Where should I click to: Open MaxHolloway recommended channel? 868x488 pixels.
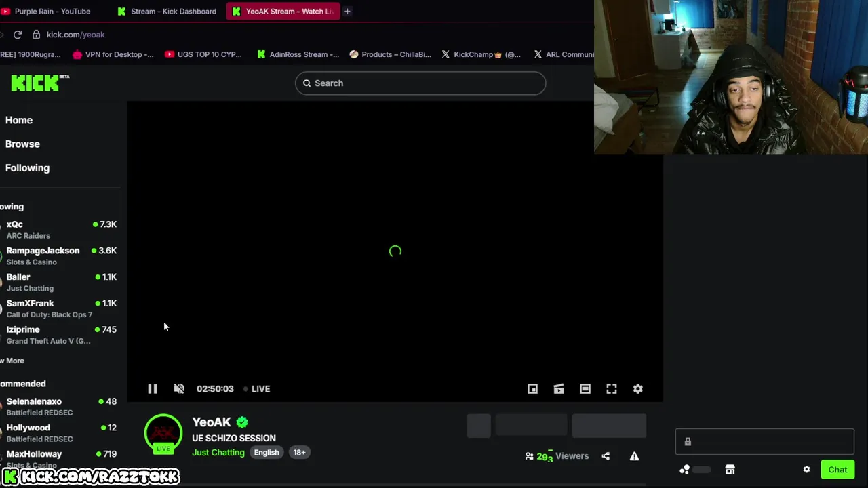pyautogui.click(x=60, y=459)
